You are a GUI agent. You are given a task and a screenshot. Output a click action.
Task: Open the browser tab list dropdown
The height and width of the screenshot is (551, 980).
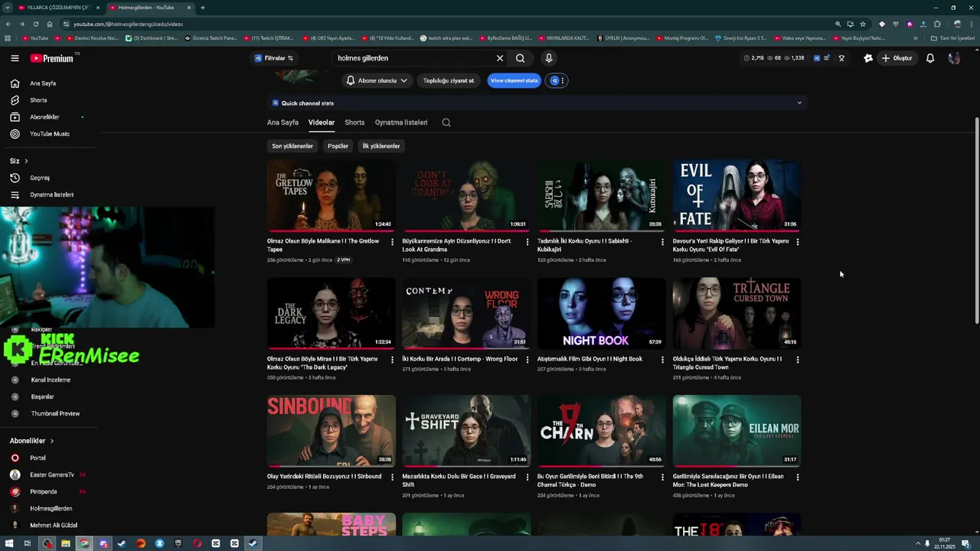point(7,8)
